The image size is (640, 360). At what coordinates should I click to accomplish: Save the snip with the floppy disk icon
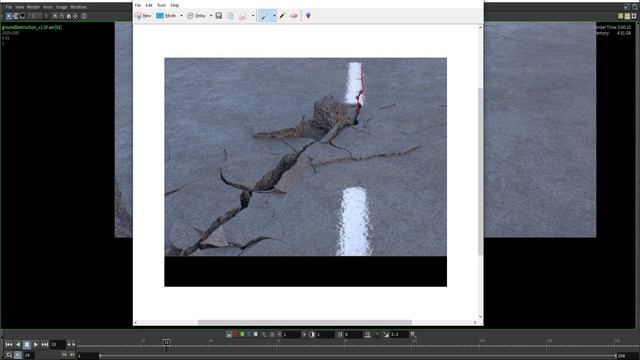coord(219,16)
